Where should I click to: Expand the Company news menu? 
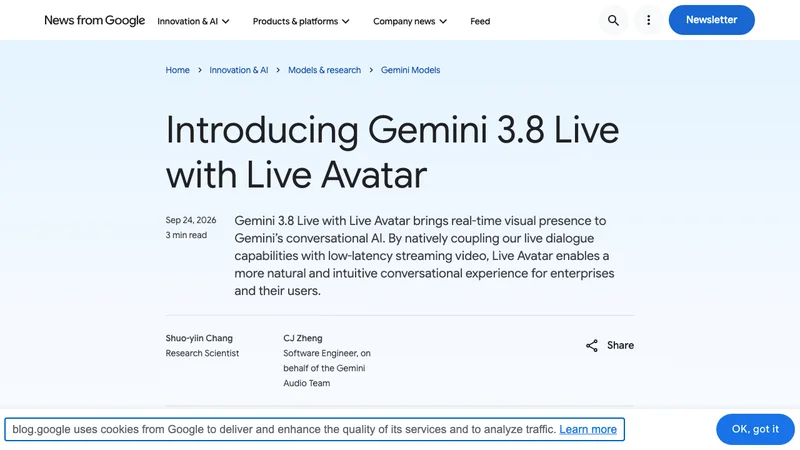click(x=410, y=21)
